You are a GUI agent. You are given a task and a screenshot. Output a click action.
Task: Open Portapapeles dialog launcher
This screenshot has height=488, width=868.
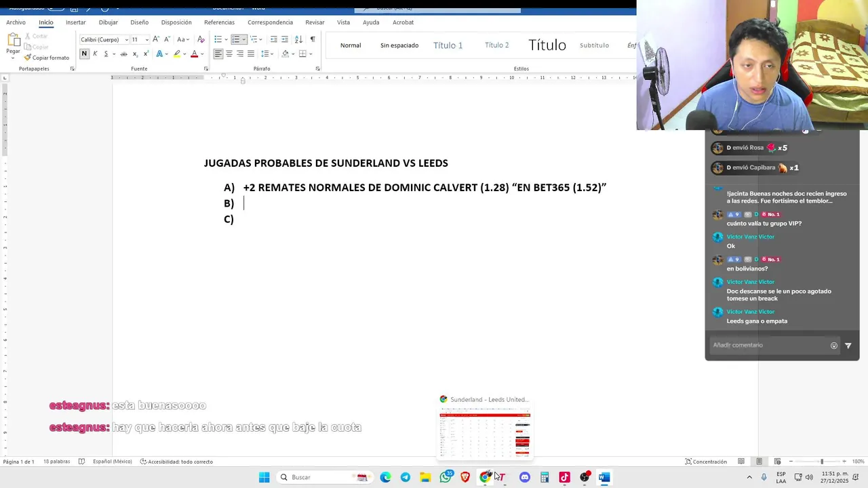(73, 68)
